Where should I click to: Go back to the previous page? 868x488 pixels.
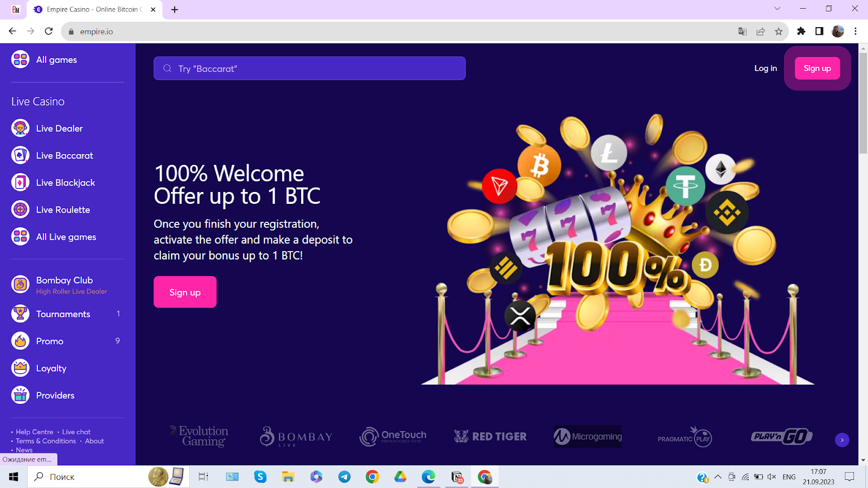pyautogui.click(x=12, y=31)
